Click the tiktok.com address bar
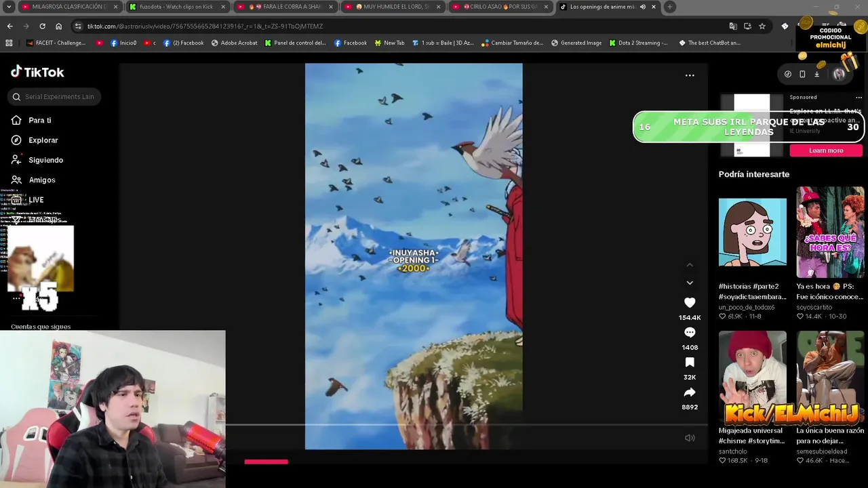 point(400,26)
